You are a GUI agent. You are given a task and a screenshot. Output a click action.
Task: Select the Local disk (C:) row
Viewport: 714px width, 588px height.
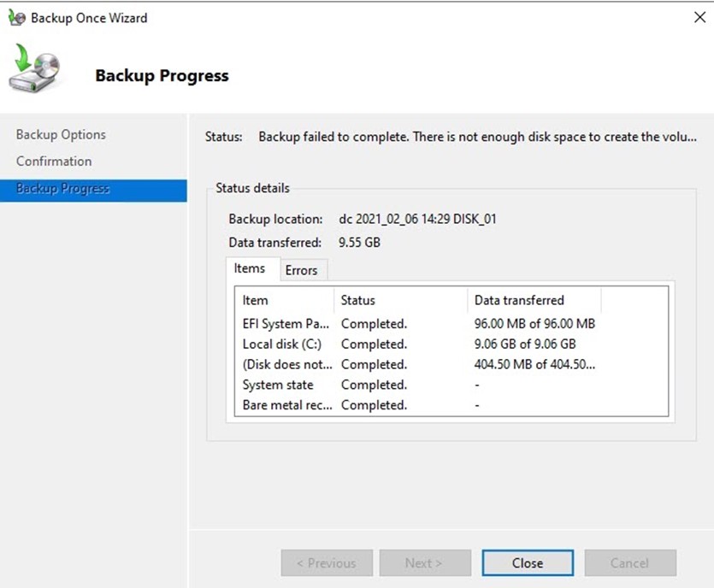282,344
